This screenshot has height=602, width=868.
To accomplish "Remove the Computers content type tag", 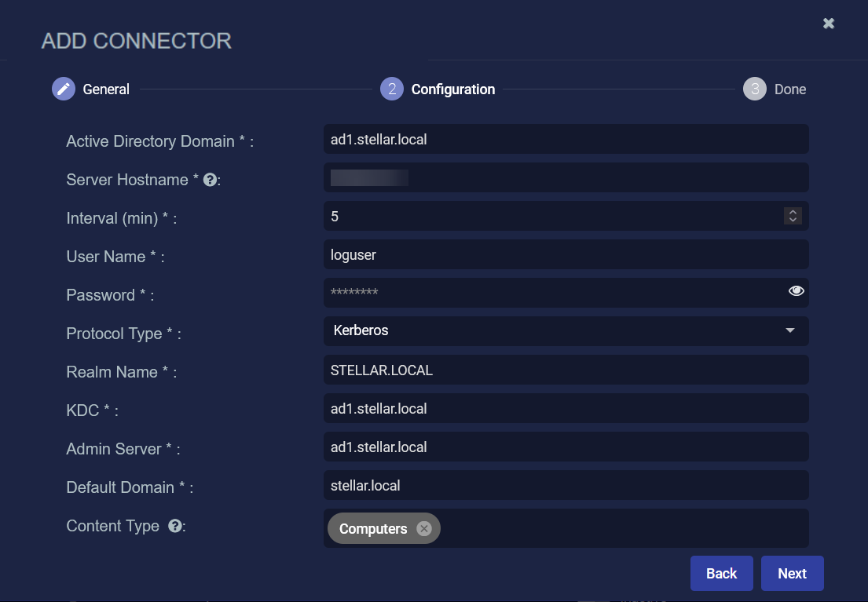I will click(x=424, y=528).
